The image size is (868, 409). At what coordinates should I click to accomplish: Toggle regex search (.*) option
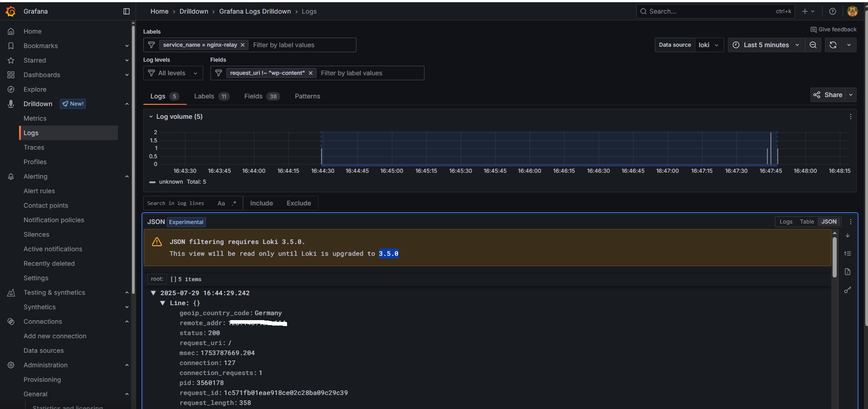(234, 203)
